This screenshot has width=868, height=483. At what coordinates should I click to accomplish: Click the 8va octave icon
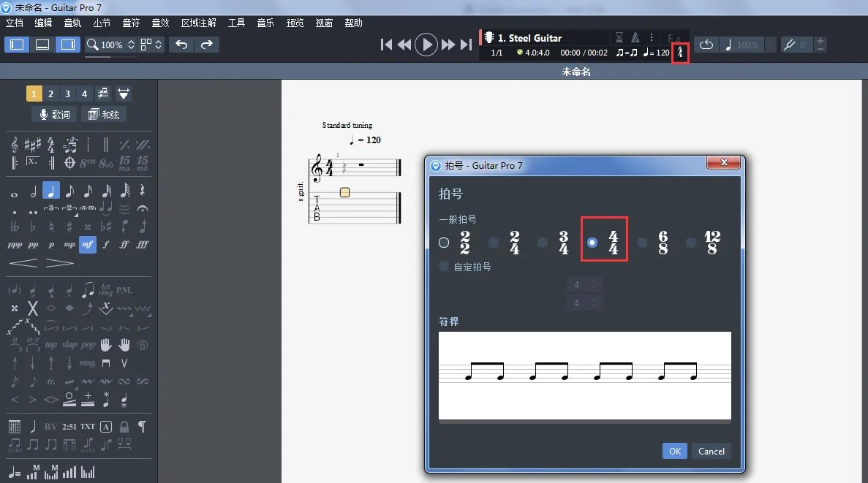88,163
